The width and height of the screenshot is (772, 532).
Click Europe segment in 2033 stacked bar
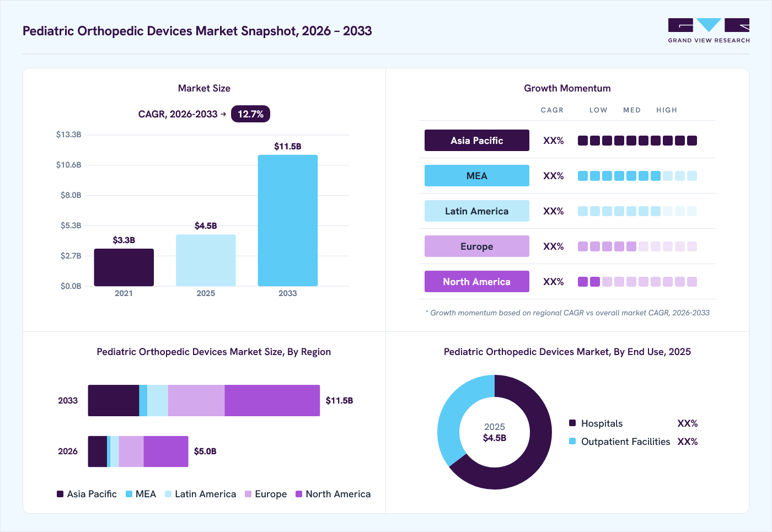click(196, 400)
